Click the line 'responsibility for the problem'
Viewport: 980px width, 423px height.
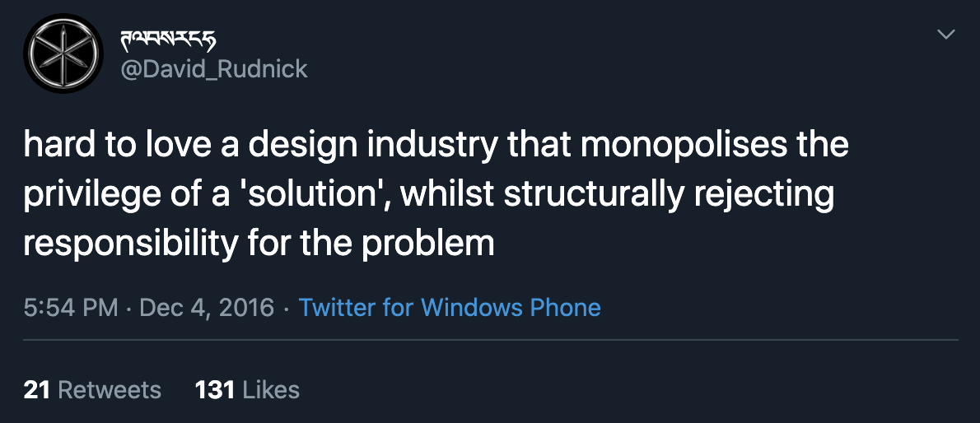point(259,243)
